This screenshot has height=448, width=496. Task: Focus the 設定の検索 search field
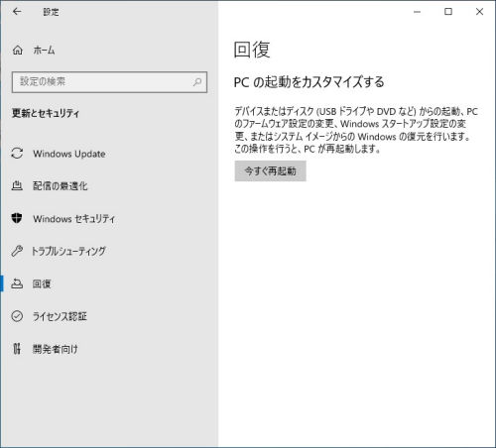(109, 82)
